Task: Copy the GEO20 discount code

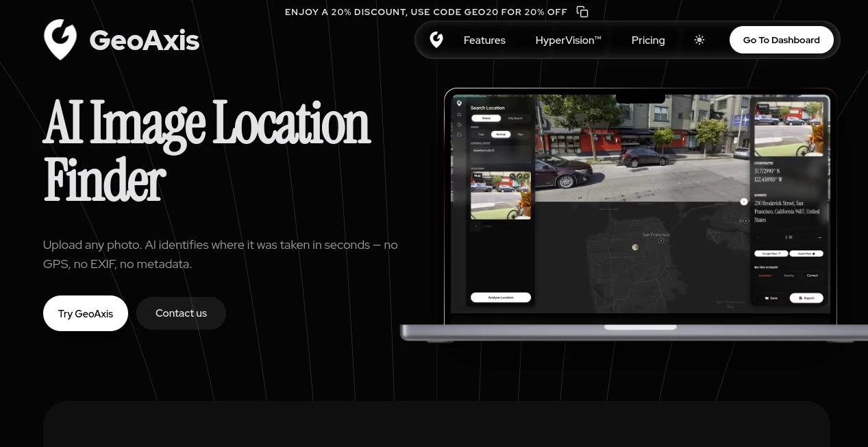Action: 582,12
